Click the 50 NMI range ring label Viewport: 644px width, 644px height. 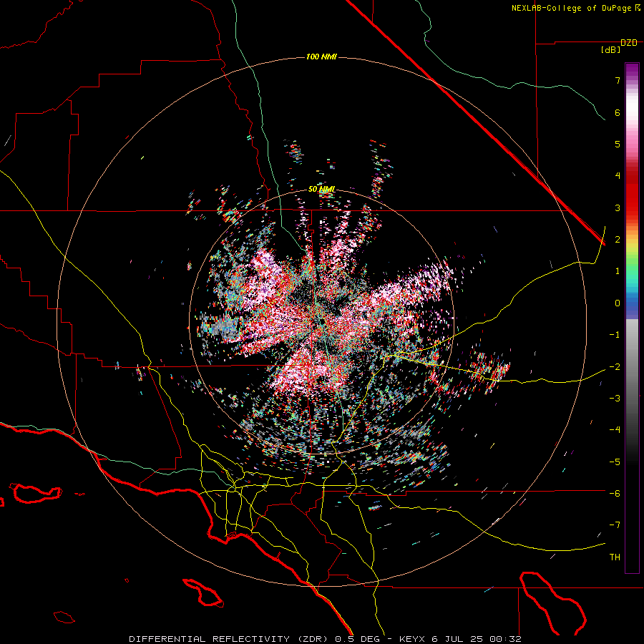(x=321, y=190)
